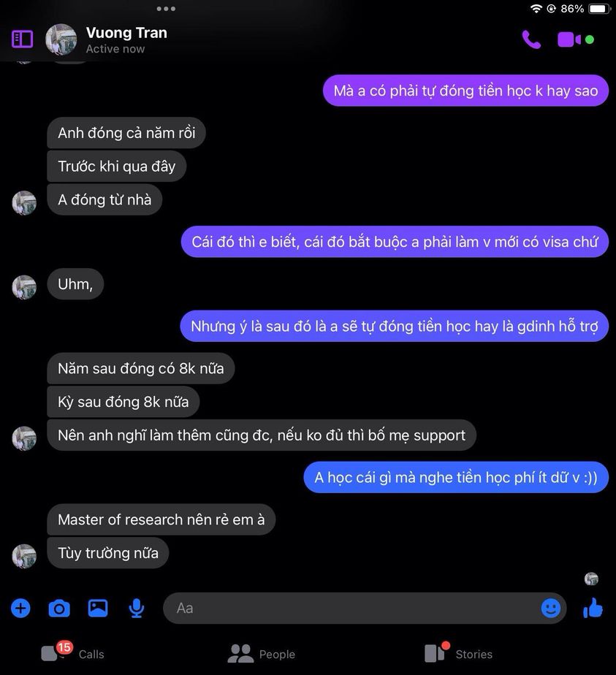616x675 pixels.
Task: Send a thumbs-up like
Action: [593, 608]
